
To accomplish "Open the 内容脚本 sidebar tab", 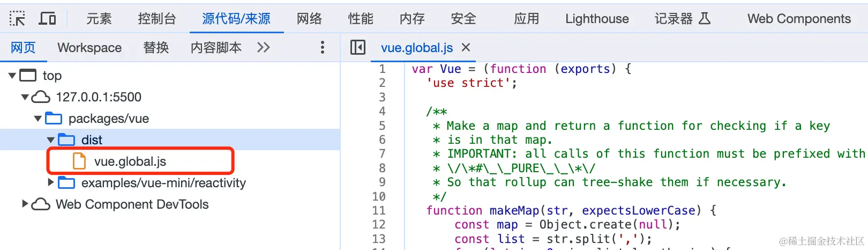I will click(x=216, y=48).
